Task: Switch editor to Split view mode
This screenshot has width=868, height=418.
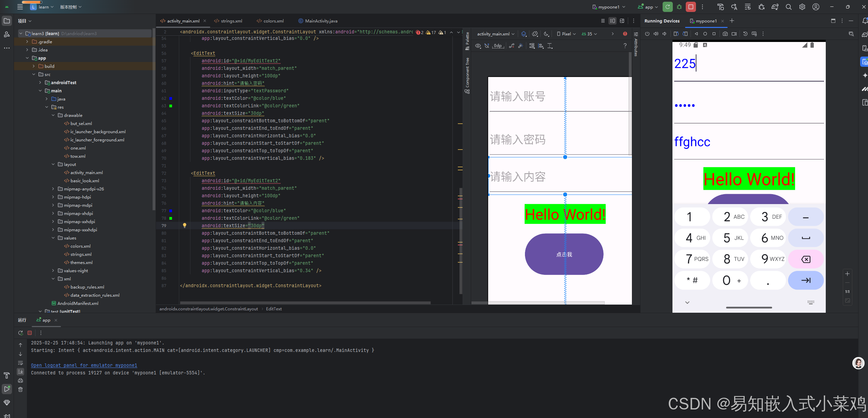Action: [612, 21]
